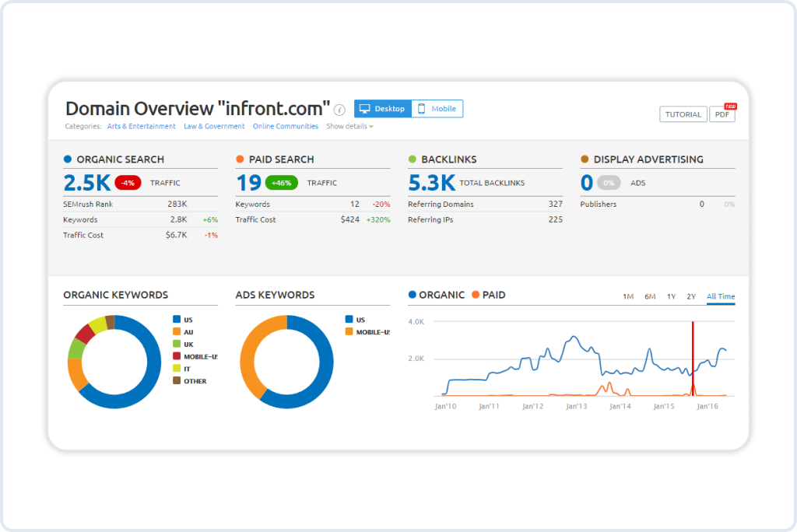Click the paid Traffic Cost value $424

coord(350,219)
